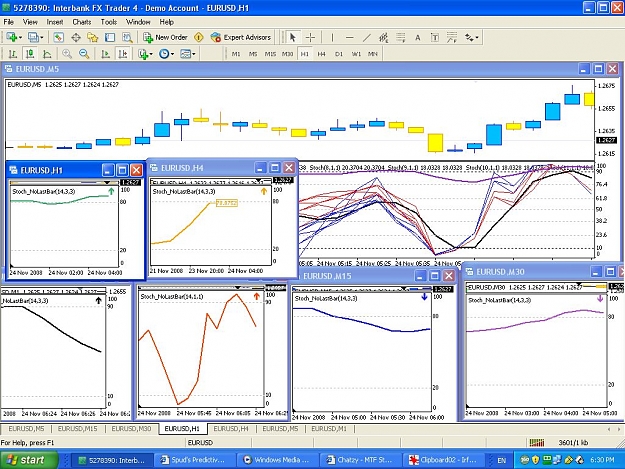
Task: Open the chart Templates tool
Action: point(185,53)
